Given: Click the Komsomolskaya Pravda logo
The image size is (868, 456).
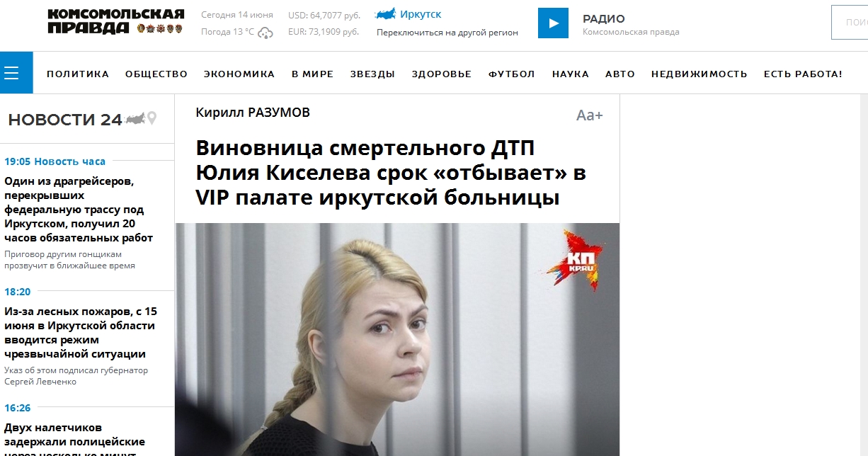Looking at the screenshot, I should coord(115,21).
